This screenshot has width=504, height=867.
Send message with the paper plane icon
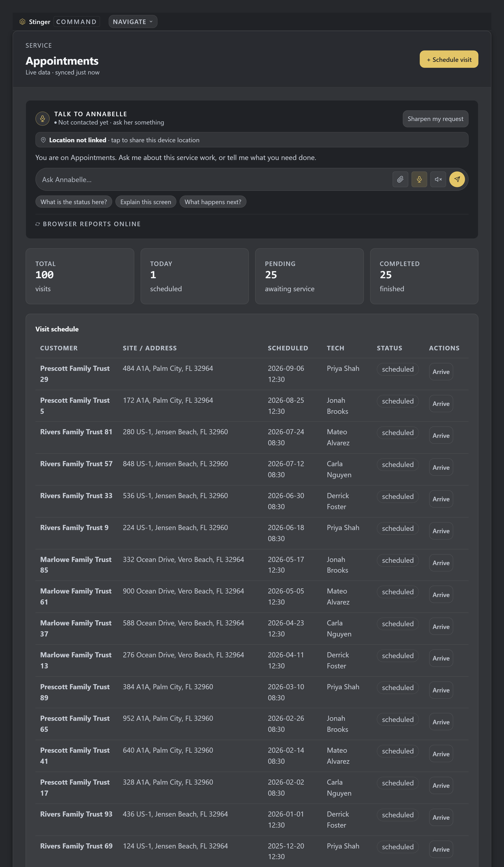tap(457, 179)
